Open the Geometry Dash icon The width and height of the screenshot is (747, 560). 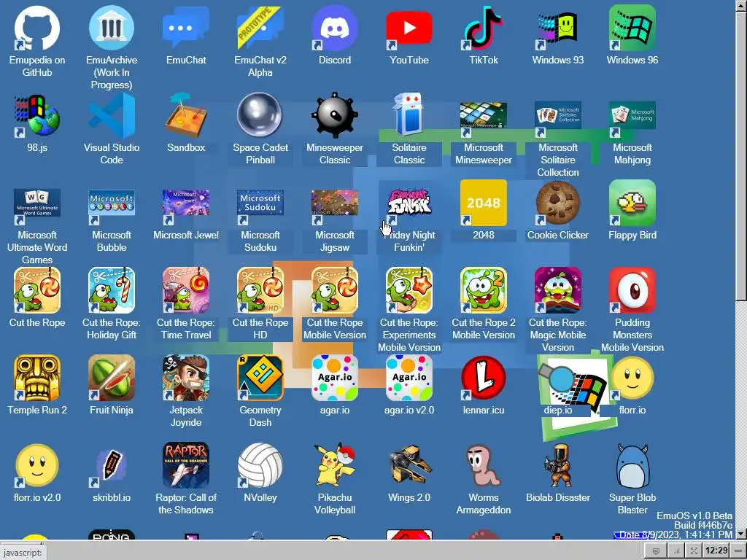coord(260,378)
